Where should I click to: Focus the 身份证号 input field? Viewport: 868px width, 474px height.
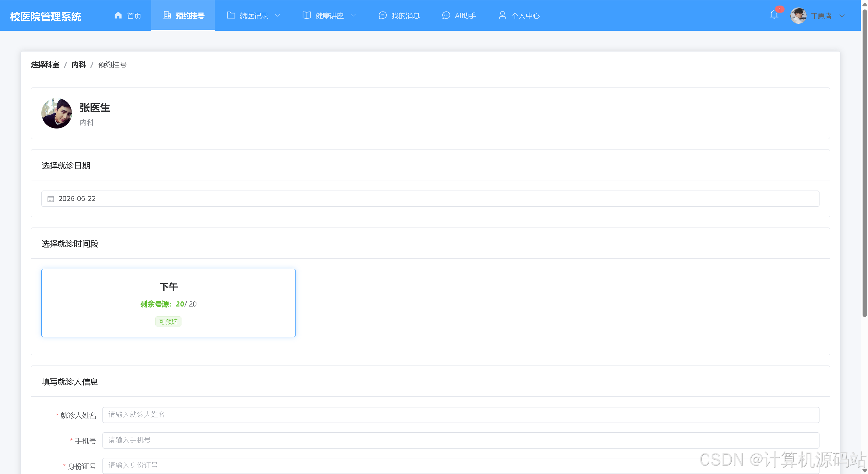[x=461, y=466]
